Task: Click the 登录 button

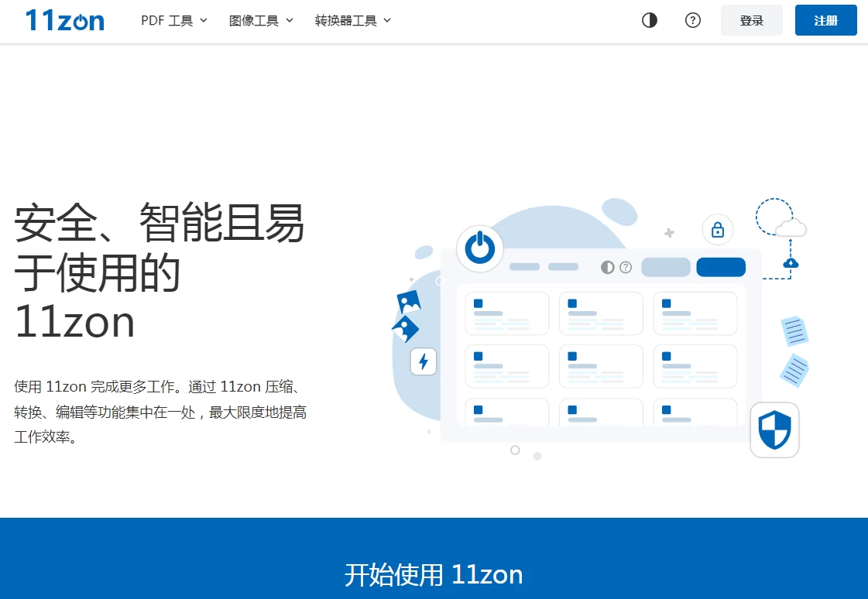Action: [751, 21]
